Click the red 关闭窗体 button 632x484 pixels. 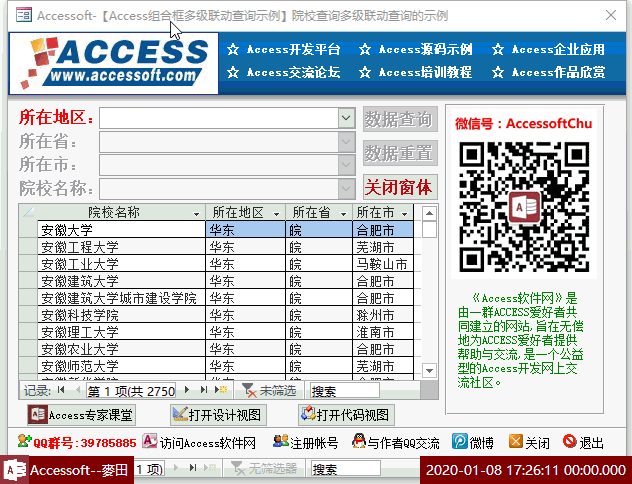click(400, 187)
